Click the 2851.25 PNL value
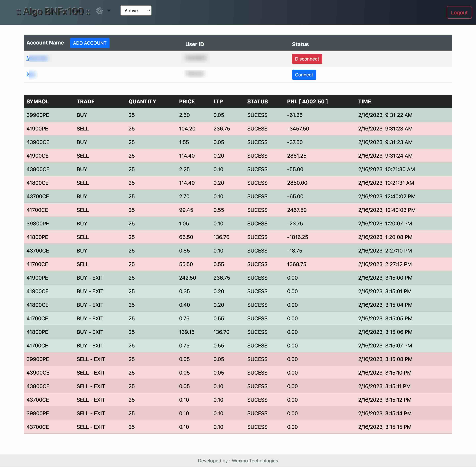476x467 pixels. coord(297,156)
